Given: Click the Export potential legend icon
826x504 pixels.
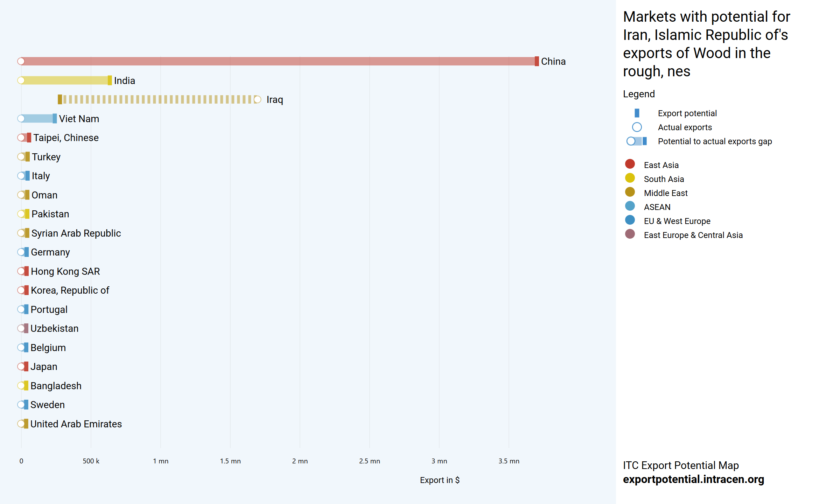Looking at the screenshot, I should [x=637, y=113].
